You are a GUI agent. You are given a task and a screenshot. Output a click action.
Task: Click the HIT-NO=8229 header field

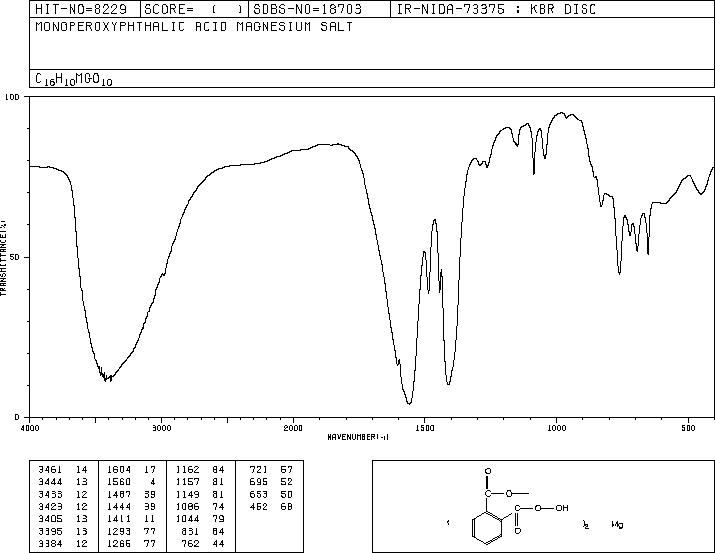pos(81,9)
